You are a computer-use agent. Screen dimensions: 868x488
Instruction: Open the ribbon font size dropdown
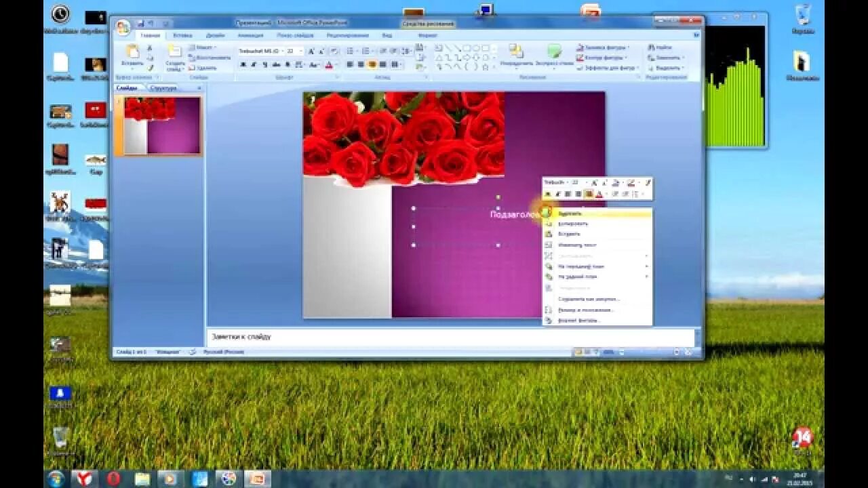301,51
